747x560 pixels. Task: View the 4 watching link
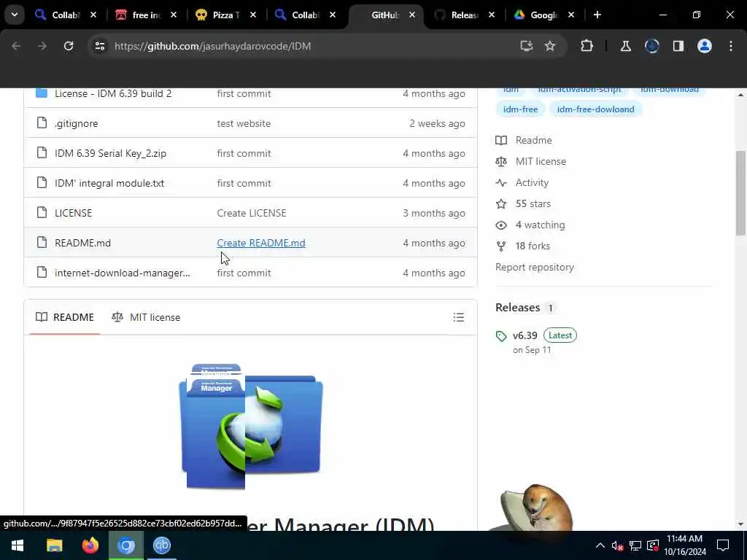point(541,225)
